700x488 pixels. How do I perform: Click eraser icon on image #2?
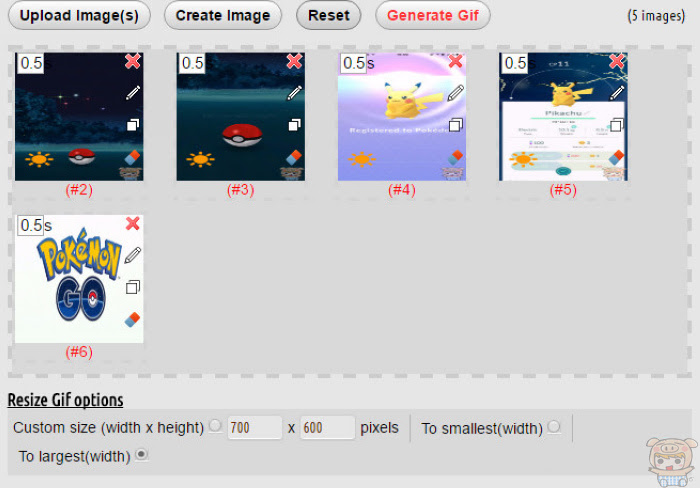coord(133,158)
